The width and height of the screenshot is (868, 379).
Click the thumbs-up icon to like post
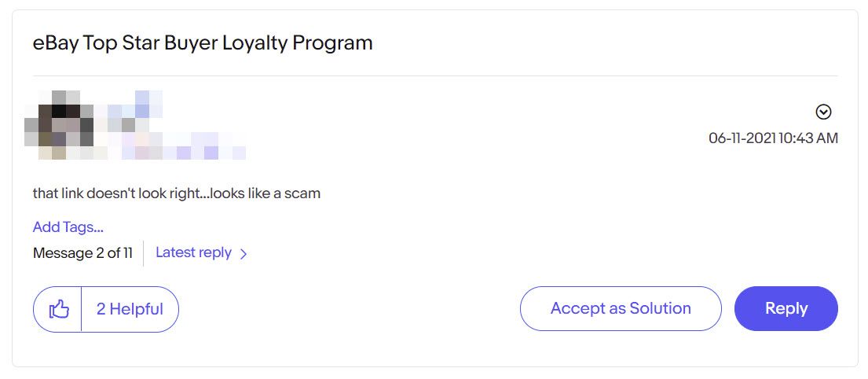tap(59, 309)
